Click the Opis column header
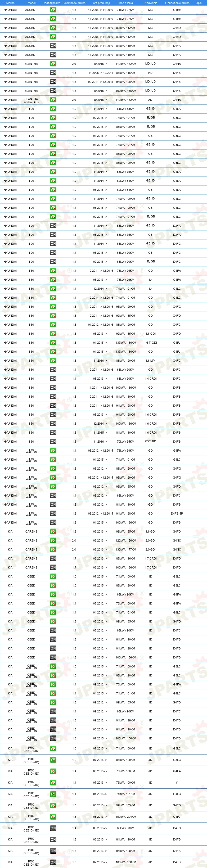The width and height of the screenshot is (207, 868). coord(199,3)
